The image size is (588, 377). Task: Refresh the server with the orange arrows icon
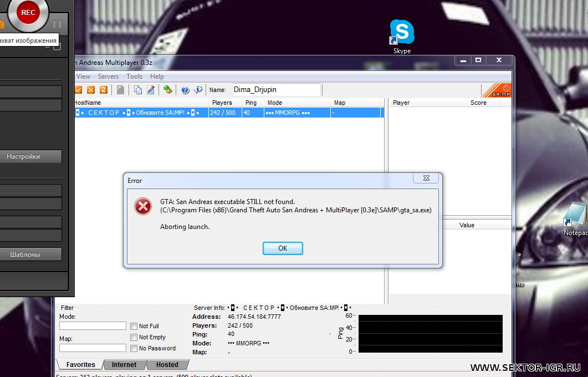pyautogui.click(x=104, y=90)
